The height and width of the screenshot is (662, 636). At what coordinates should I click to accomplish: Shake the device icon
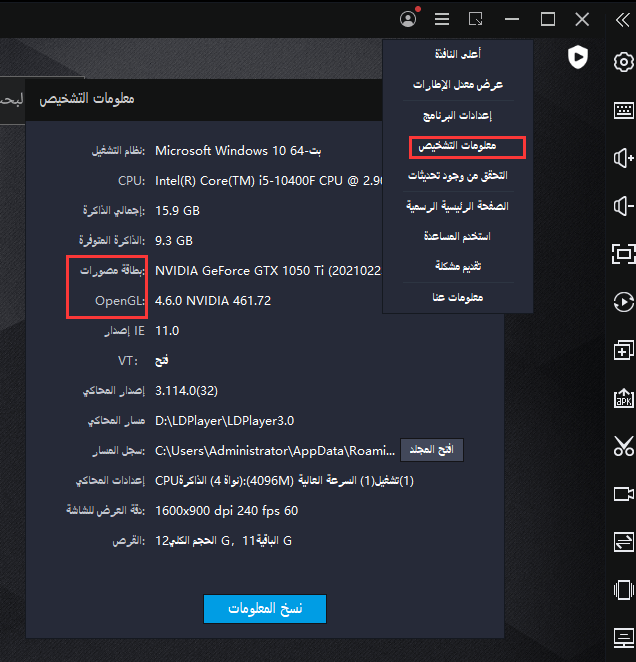click(x=624, y=590)
